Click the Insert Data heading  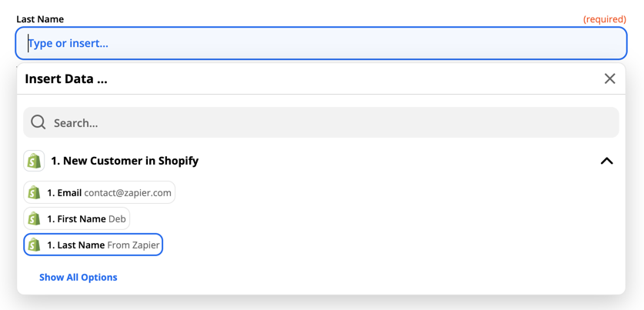click(x=66, y=78)
